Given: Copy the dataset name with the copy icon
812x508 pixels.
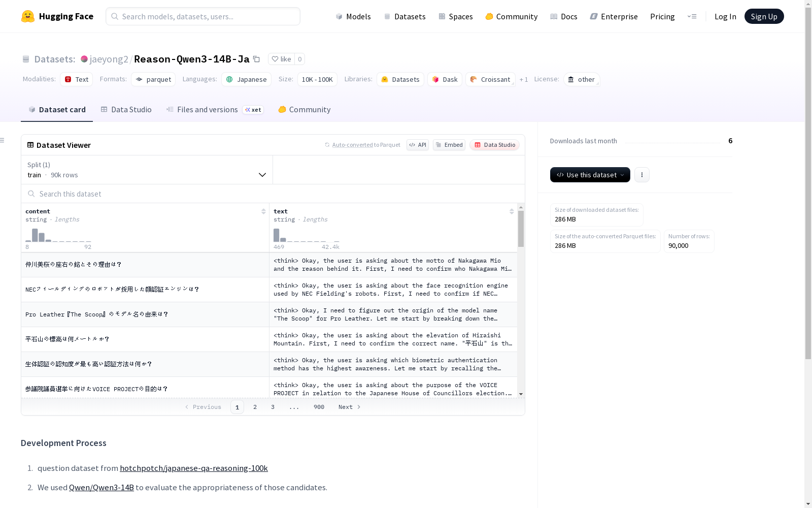Looking at the screenshot, I should (x=257, y=59).
